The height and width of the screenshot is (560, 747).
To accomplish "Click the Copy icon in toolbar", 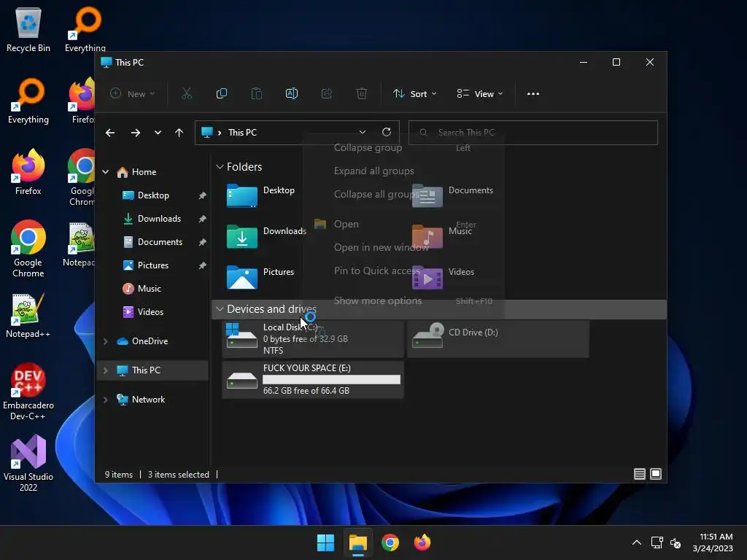I will point(222,94).
